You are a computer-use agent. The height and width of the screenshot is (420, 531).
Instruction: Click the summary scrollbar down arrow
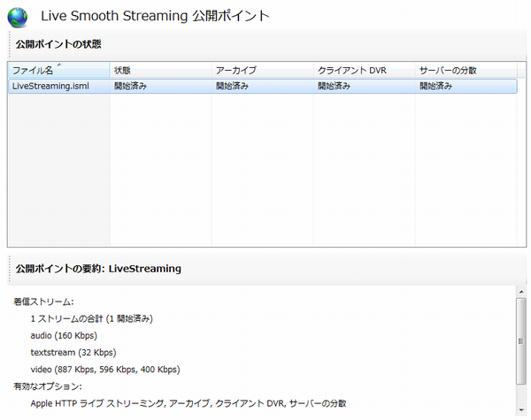[521, 410]
